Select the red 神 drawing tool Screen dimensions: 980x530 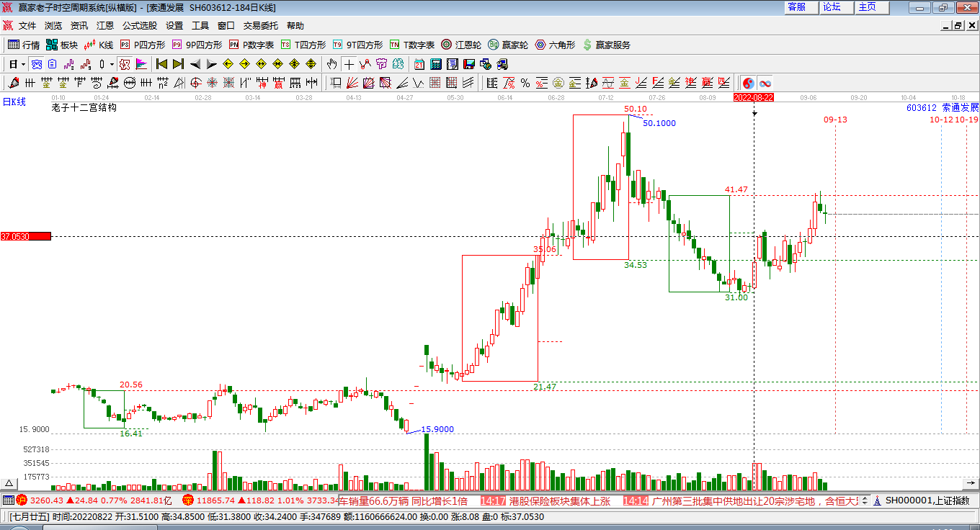pos(262,83)
